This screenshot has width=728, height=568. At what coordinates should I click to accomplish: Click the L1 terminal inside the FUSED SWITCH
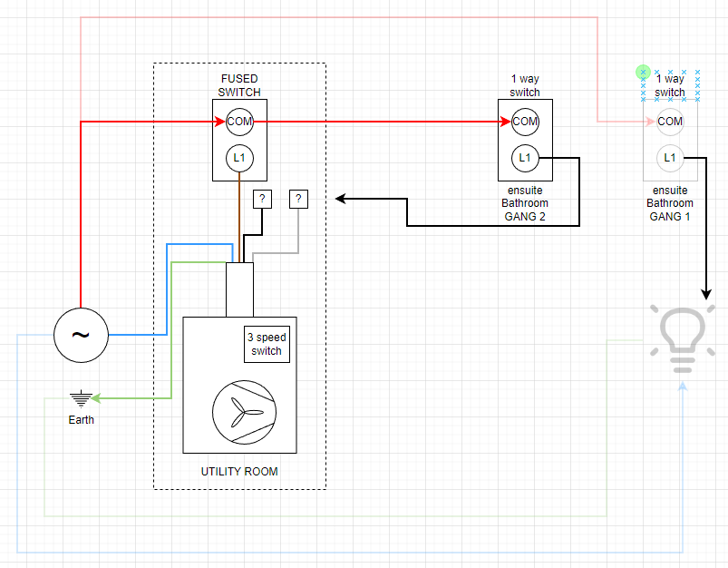tap(238, 158)
